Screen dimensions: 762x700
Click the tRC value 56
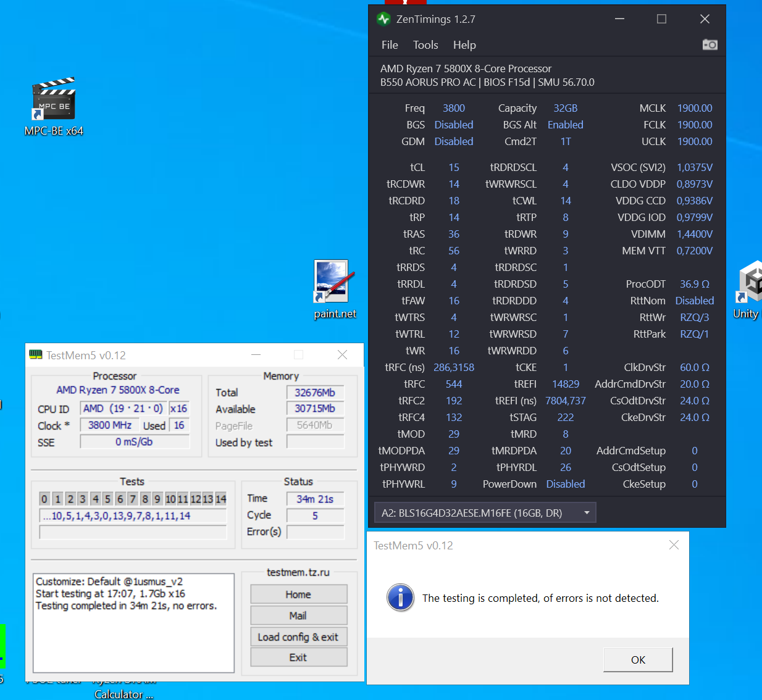click(x=454, y=251)
